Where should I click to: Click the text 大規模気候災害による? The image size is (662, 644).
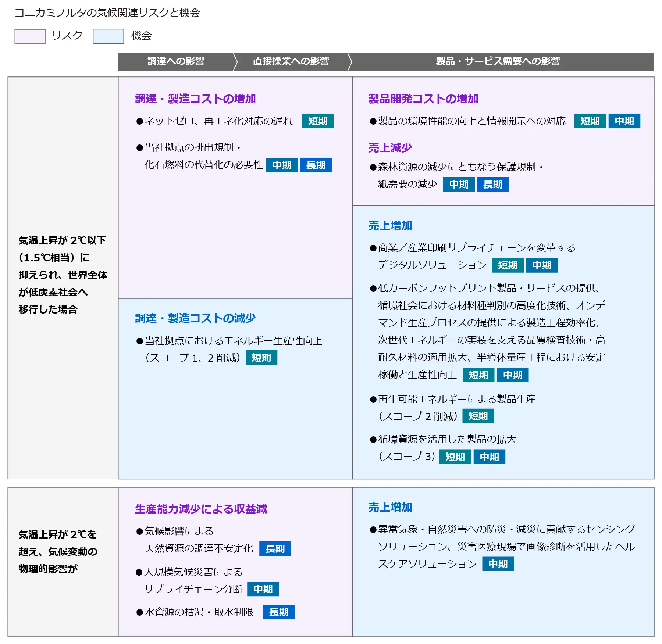193,572
